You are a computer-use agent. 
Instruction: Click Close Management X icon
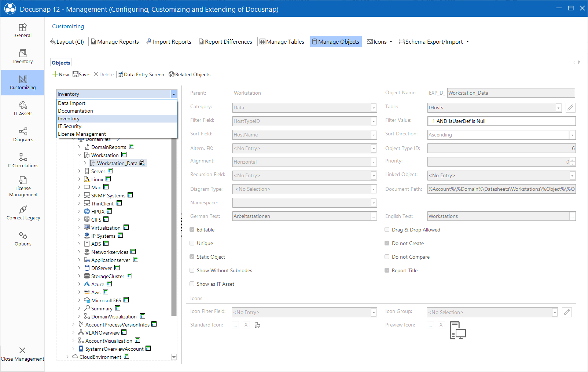[22, 350]
